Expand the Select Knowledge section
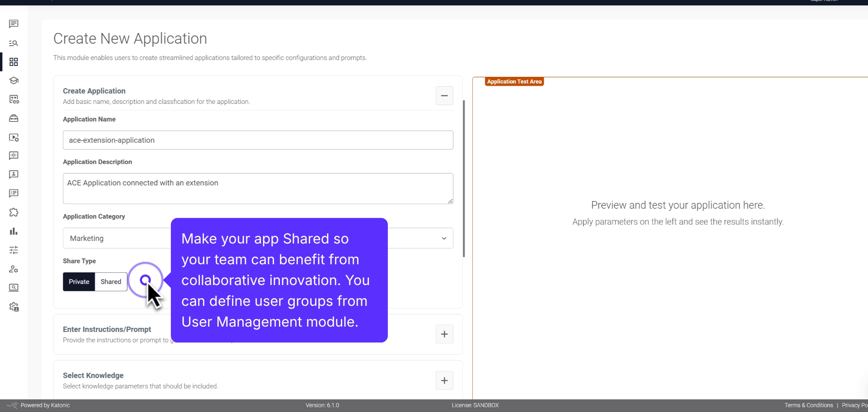Screen dimensions: 868x412 (x=444, y=380)
